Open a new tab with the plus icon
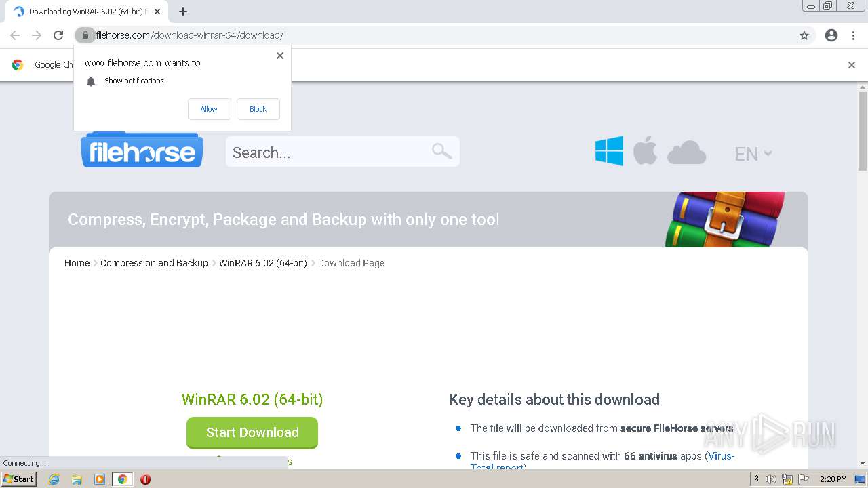The image size is (868, 488). tap(183, 12)
